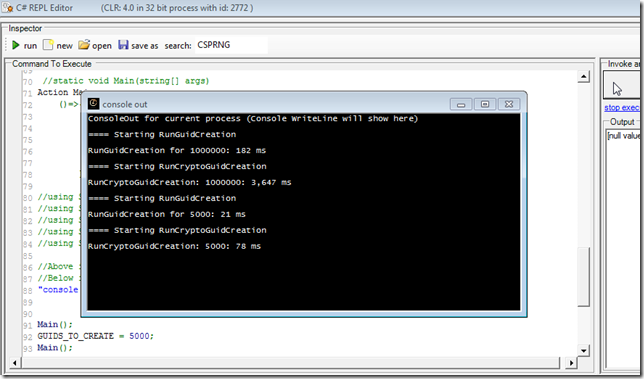644x379 pixels.
Task: Click the open folder icon
Action: (84, 44)
